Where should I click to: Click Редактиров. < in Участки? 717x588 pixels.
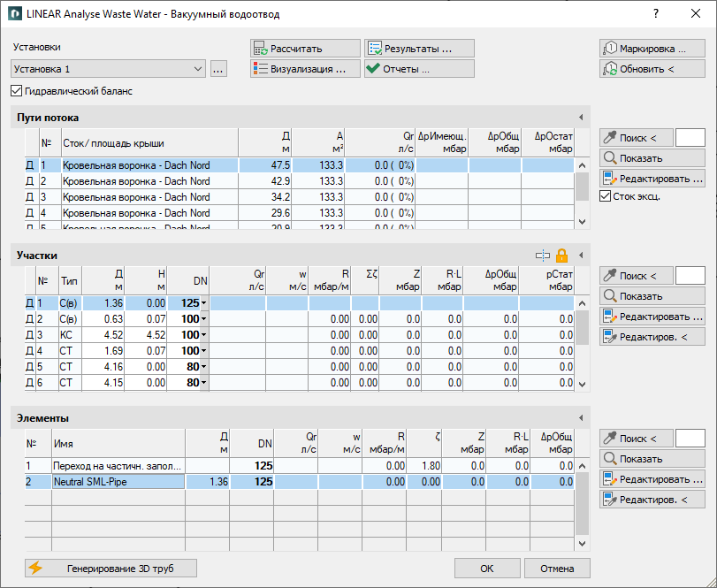click(x=652, y=337)
